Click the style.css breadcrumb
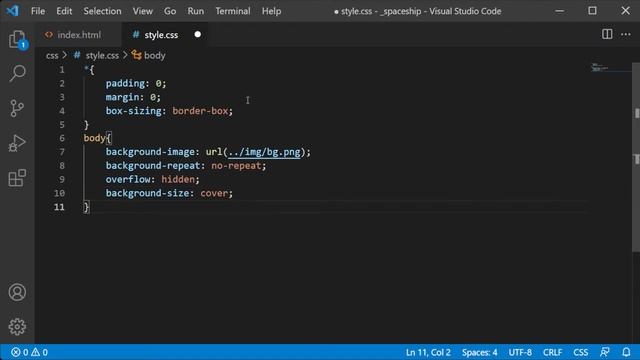 coord(97,56)
